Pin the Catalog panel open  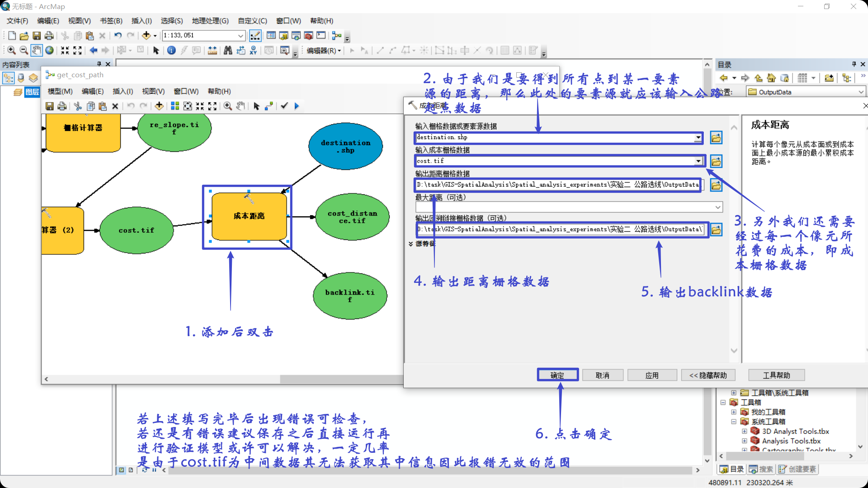click(x=854, y=64)
